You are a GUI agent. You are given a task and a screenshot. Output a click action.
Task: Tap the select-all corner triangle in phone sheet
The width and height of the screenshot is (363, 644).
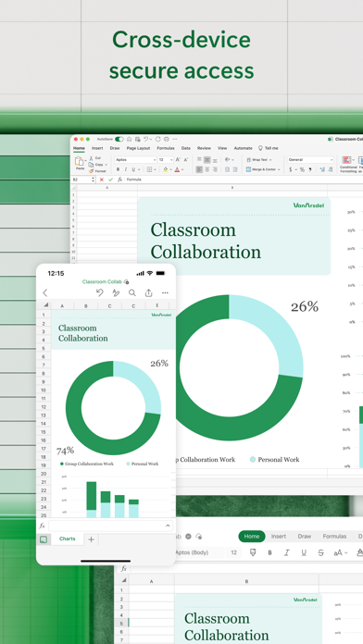click(45, 305)
